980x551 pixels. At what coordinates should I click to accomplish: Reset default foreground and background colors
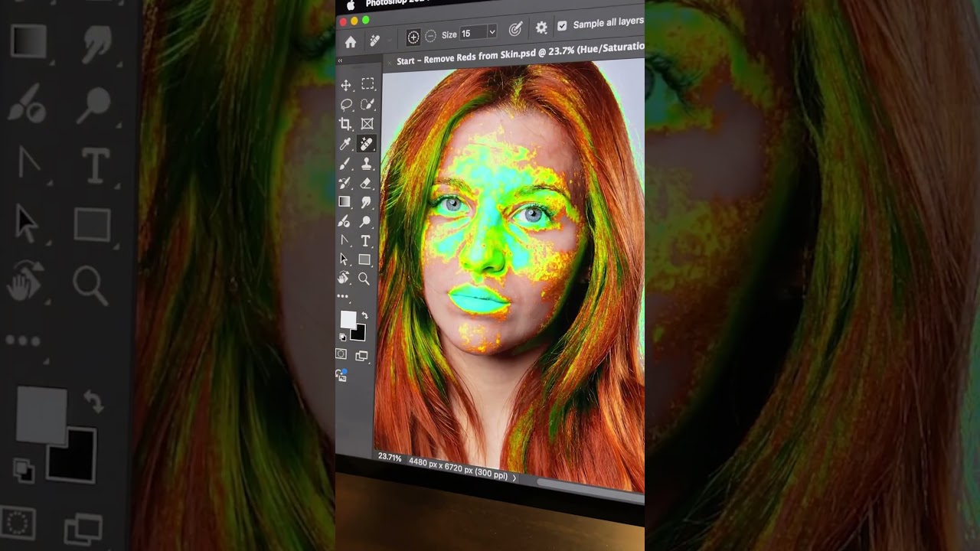(x=342, y=337)
